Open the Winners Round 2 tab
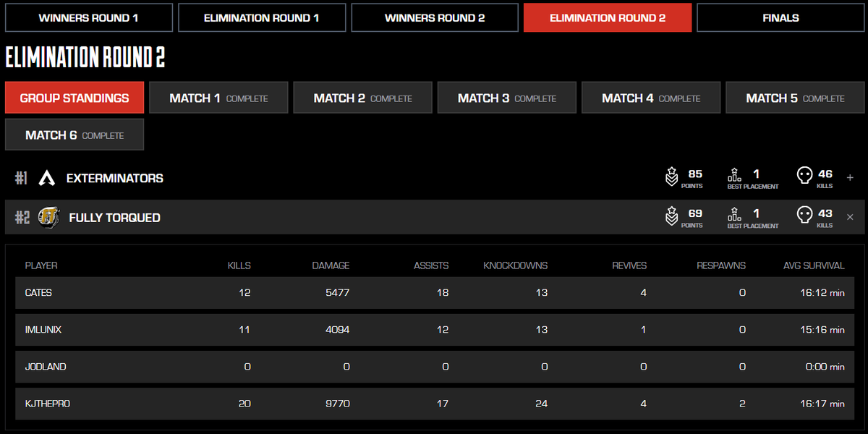 pos(435,18)
